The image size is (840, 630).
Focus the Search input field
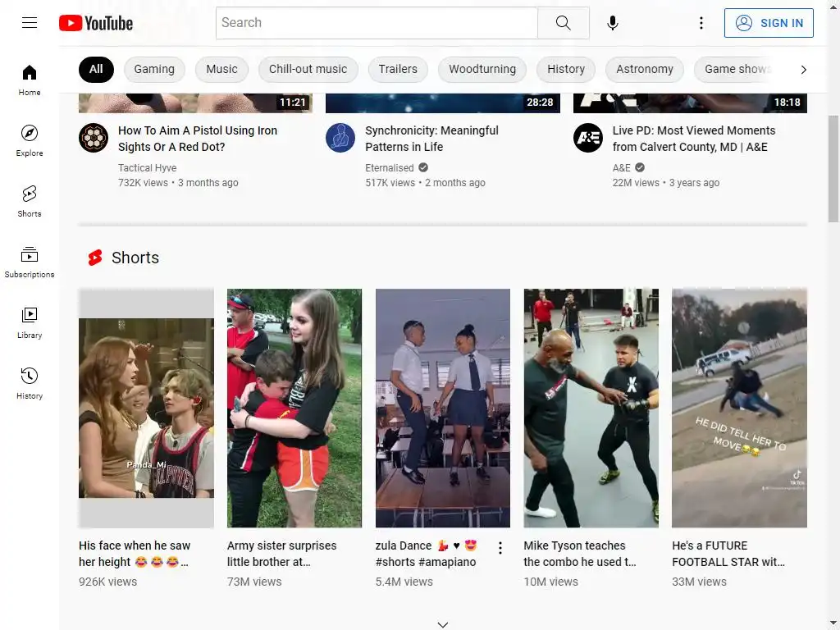pos(377,23)
